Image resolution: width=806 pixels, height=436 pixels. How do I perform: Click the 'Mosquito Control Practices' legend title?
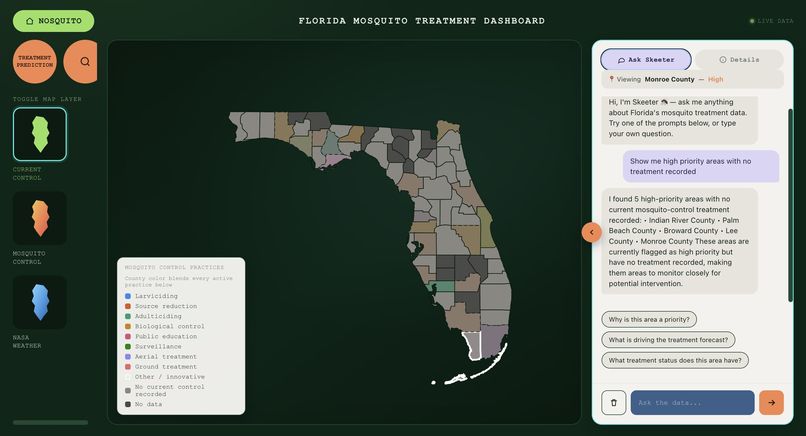coord(174,267)
